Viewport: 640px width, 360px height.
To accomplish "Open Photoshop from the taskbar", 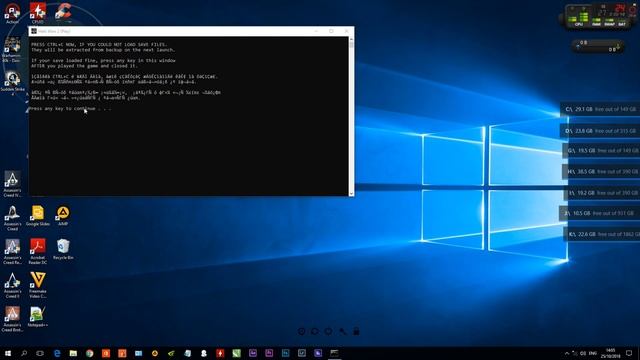I will pyautogui.click(x=286, y=353).
